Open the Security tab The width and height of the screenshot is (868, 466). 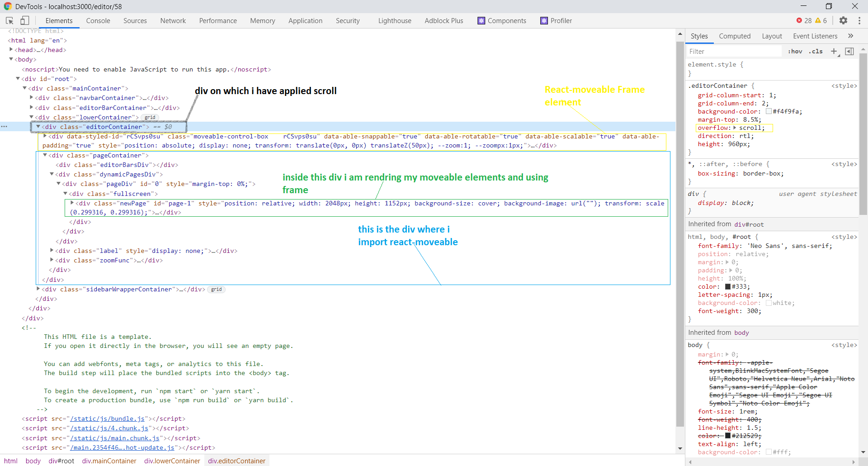pos(348,21)
